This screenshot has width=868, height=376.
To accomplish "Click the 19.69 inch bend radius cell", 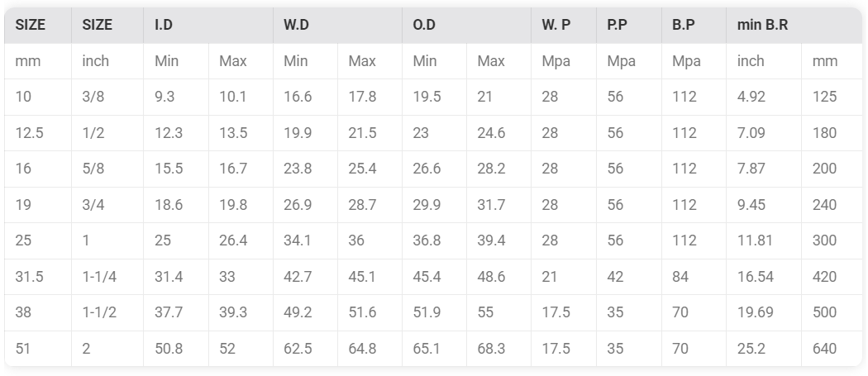I will point(764,313).
